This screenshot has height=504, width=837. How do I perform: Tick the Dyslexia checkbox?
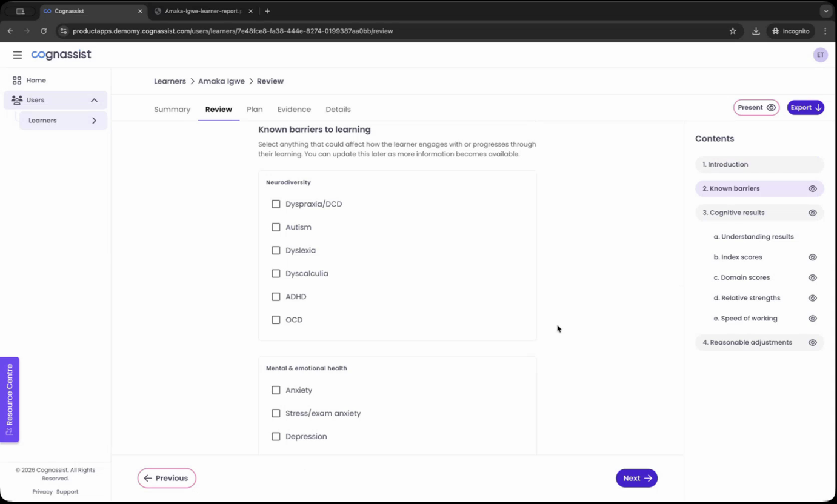pyautogui.click(x=276, y=250)
